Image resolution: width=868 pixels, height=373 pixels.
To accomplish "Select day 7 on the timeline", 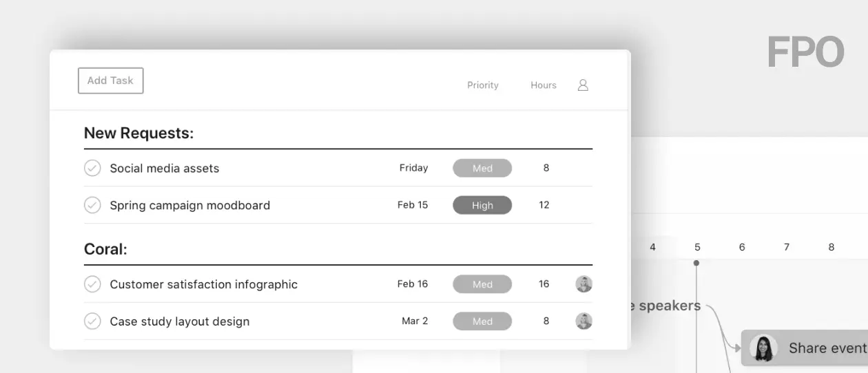I will 787,247.
